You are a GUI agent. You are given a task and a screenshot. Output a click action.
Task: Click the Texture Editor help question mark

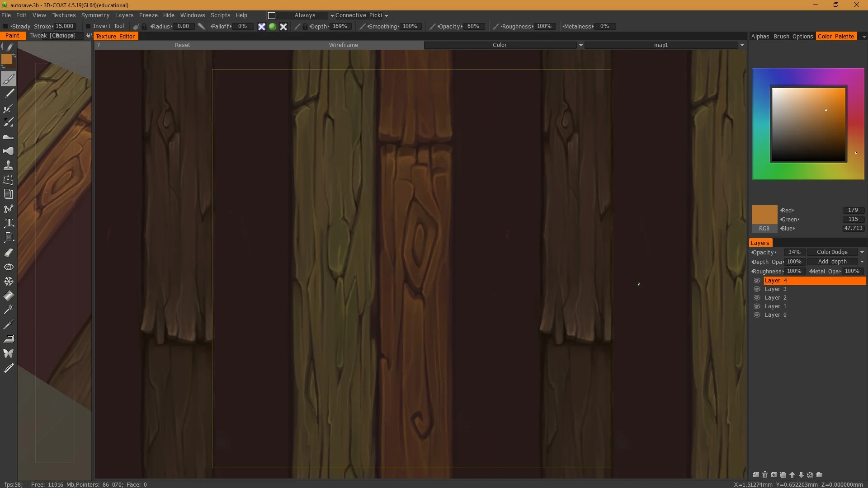tap(98, 45)
